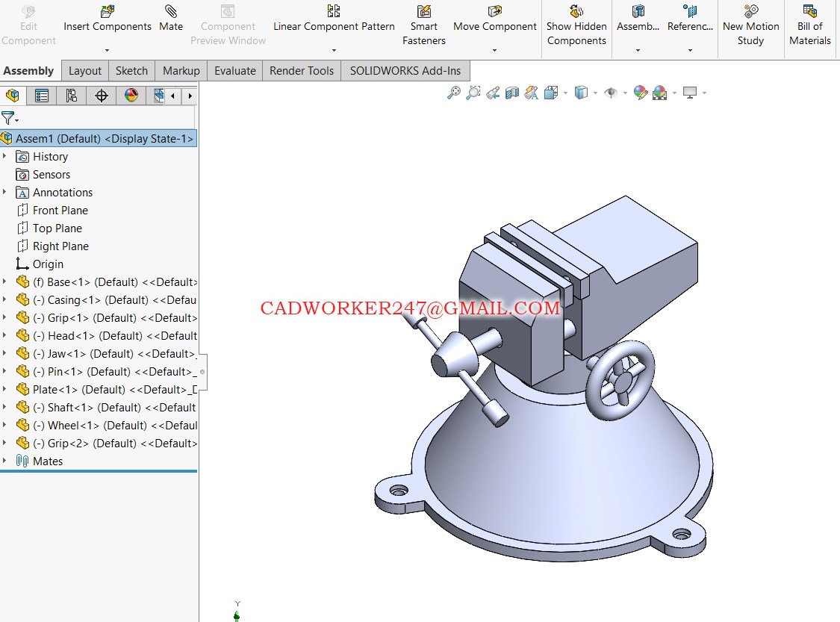The image size is (840, 622).
Task: Click the Display Style icon
Action: tap(581, 93)
